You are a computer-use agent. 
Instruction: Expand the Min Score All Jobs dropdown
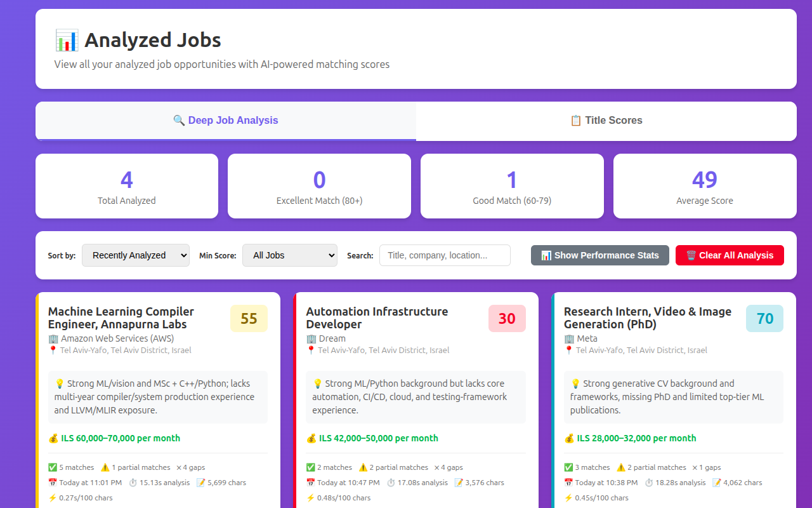[x=289, y=255]
